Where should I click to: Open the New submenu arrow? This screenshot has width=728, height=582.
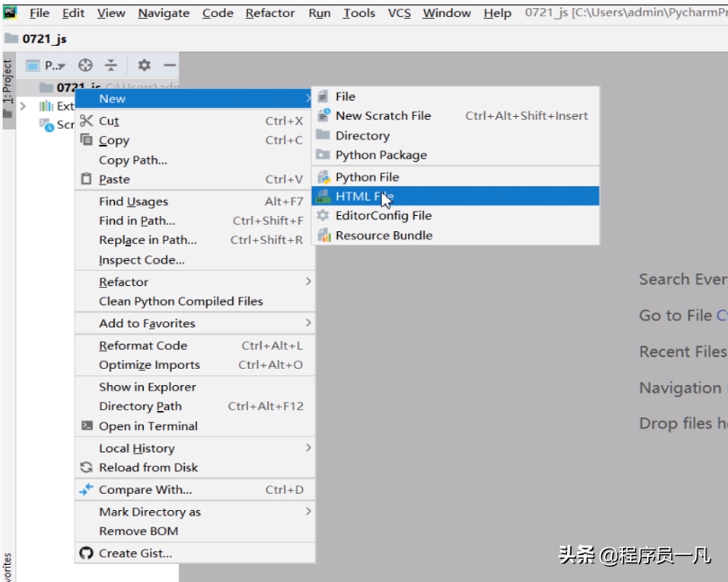pos(308,99)
